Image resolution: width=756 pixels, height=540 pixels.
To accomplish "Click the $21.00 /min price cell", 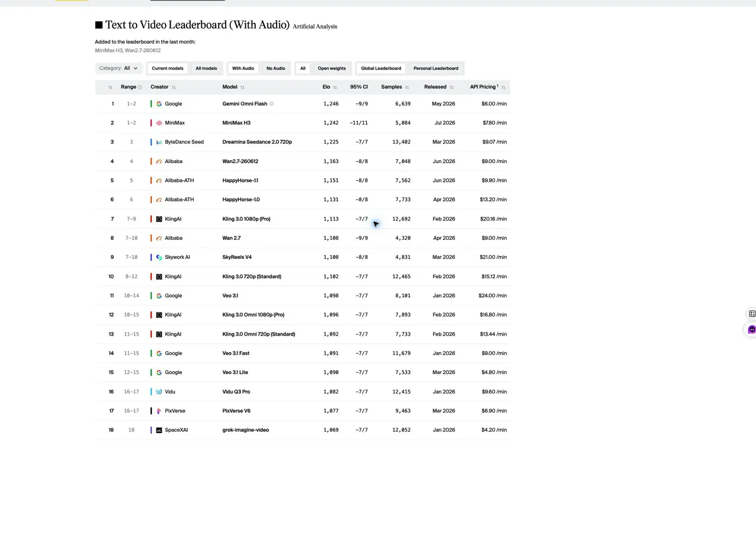I will click(493, 258).
